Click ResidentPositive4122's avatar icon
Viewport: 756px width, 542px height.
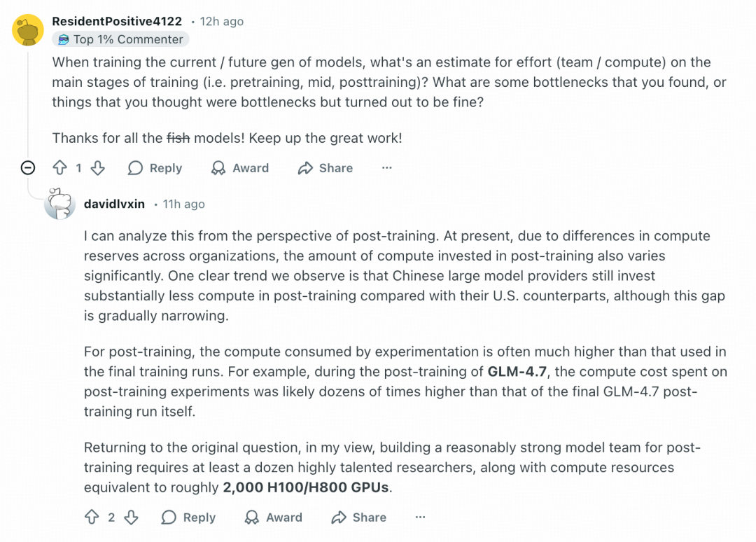coord(28,29)
